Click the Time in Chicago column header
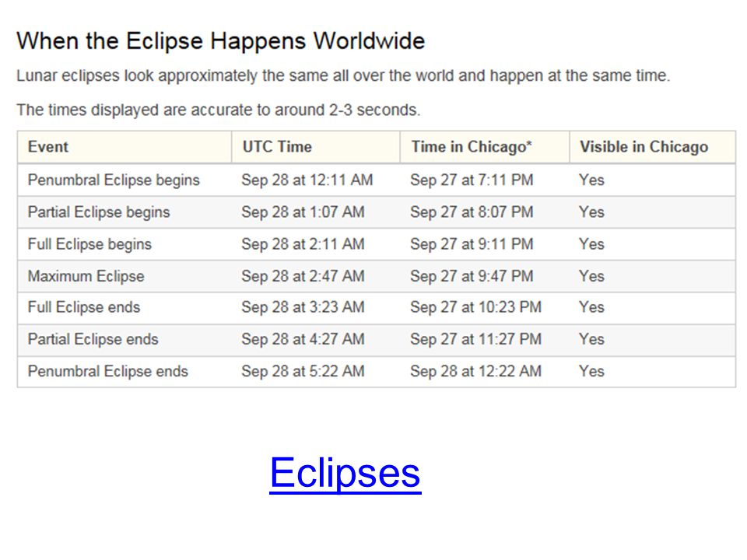This screenshot has height=560, width=747. tap(472, 147)
